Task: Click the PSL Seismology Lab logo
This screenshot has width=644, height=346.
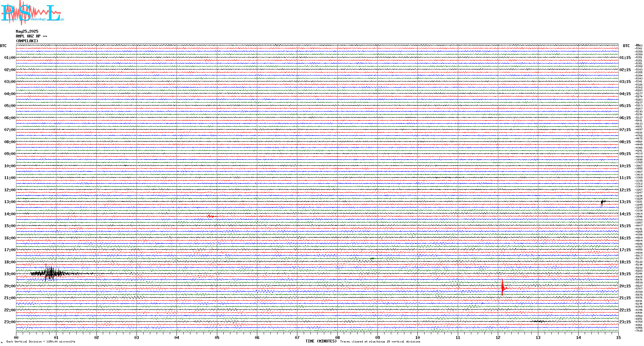Action: [x=32, y=13]
